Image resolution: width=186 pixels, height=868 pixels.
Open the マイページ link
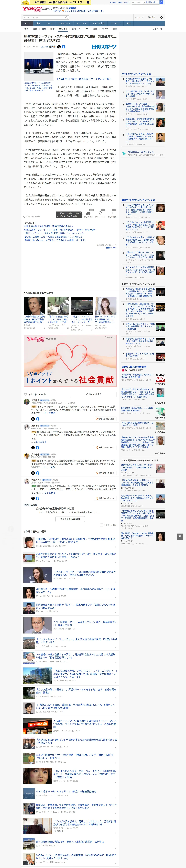tap(139, 17)
